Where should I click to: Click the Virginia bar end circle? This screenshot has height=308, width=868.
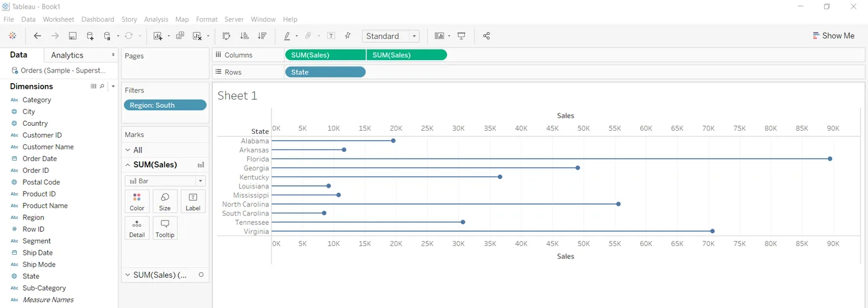[712, 231]
